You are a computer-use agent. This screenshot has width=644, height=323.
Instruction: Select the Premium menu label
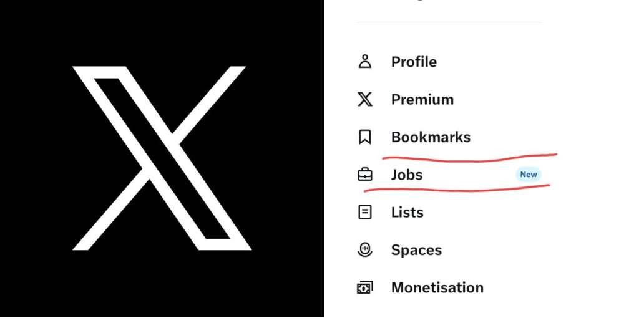click(422, 99)
